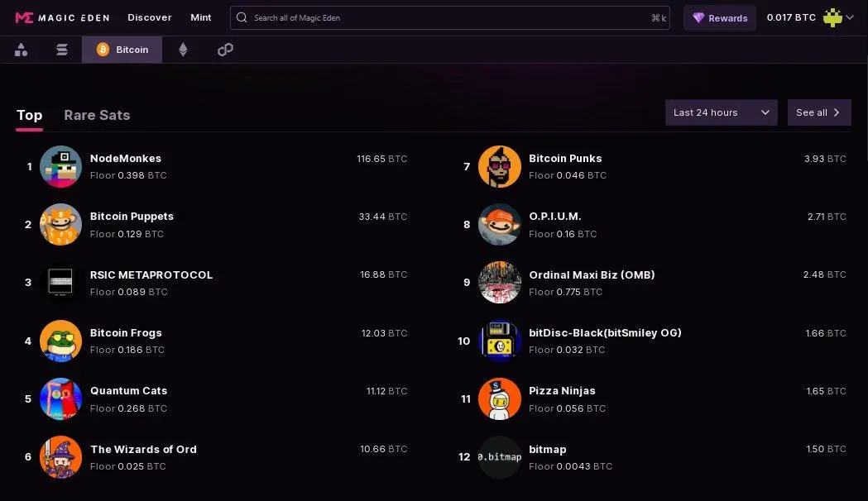Open the RSIC METAPROTOCOL avatar
The height and width of the screenshot is (501, 868).
click(x=61, y=283)
